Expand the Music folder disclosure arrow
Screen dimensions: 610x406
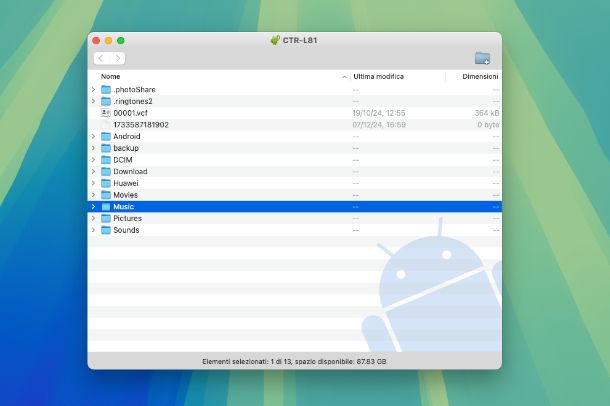(x=93, y=207)
